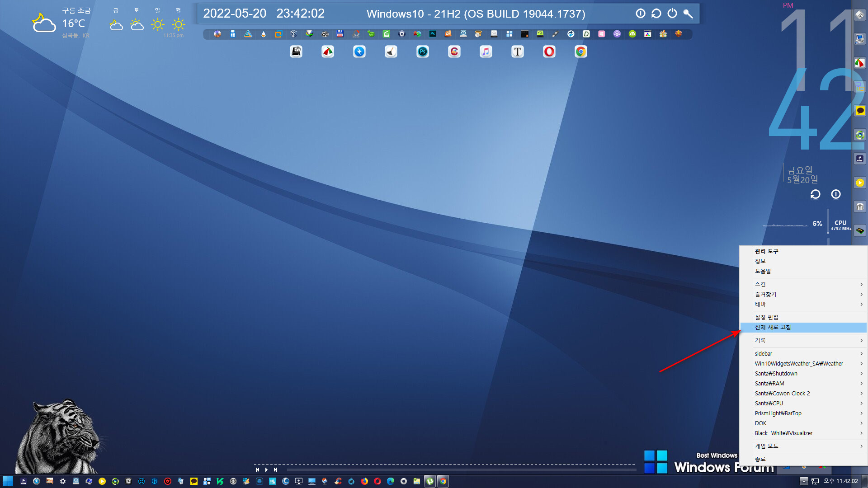Open Firefox from the taskbar
The image size is (868, 488).
coord(364,481)
